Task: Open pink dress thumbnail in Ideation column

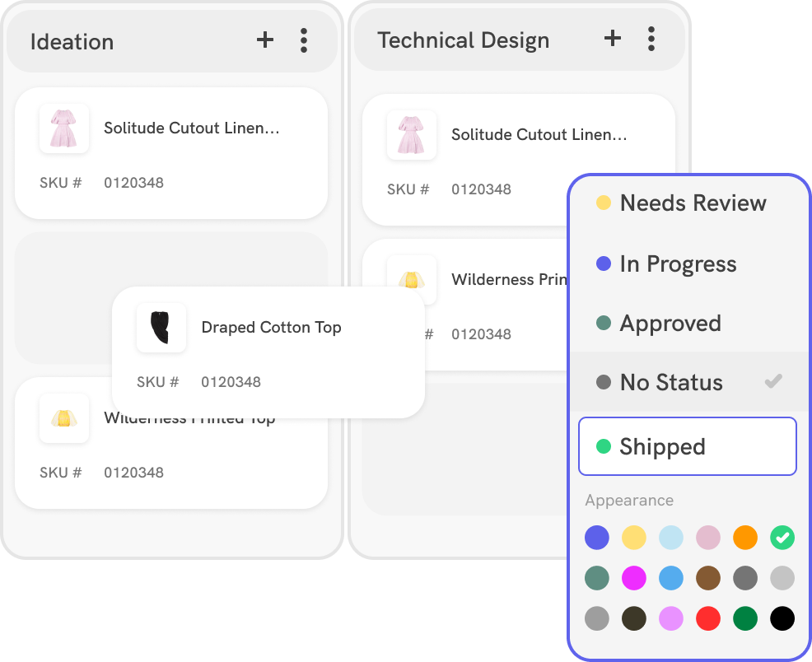Action: (64, 128)
